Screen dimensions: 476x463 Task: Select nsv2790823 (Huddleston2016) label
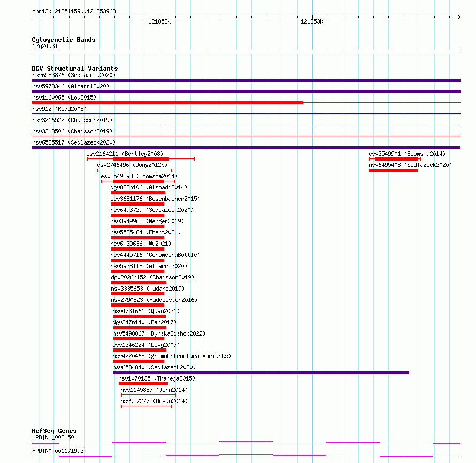pos(154,300)
